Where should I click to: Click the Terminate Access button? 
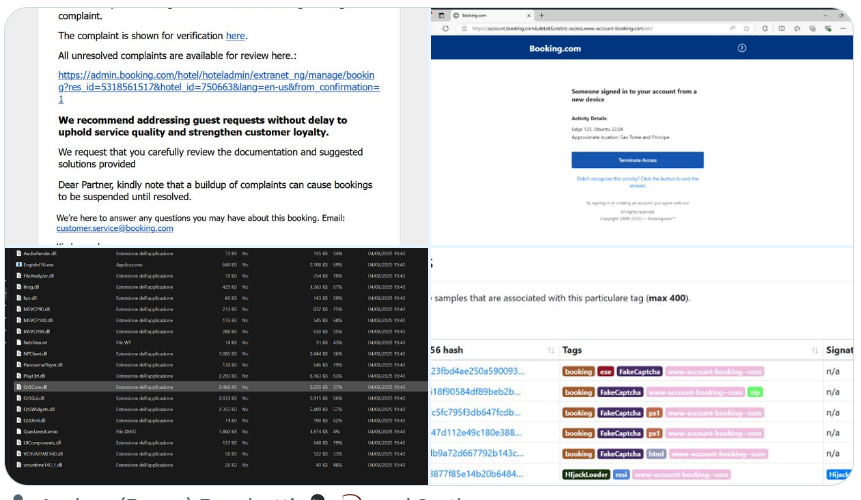(x=637, y=160)
